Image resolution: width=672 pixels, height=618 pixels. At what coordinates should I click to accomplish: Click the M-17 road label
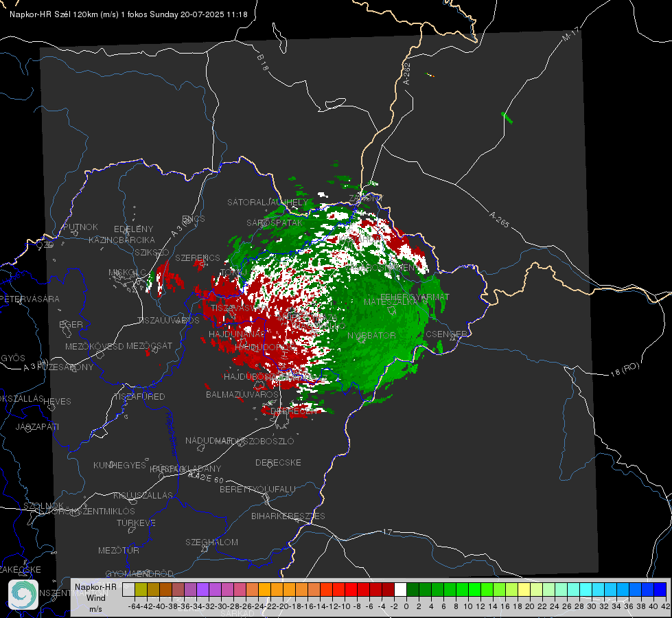click(570, 34)
